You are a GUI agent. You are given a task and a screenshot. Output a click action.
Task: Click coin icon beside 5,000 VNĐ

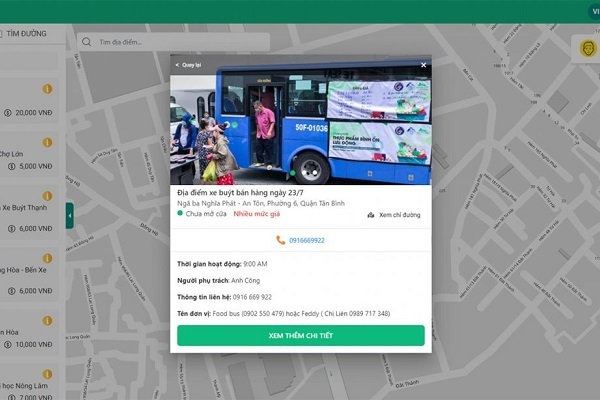coord(12,167)
